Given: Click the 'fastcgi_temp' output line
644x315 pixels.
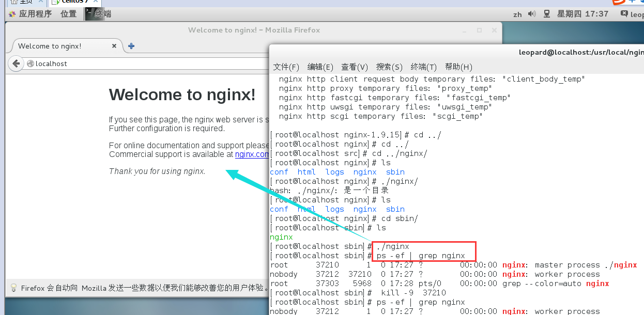Looking at the screenshot, I should (x=394, y=98).
